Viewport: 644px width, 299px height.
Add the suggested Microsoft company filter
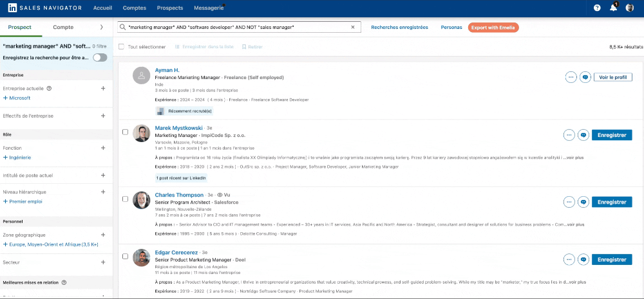coord(17,98)
